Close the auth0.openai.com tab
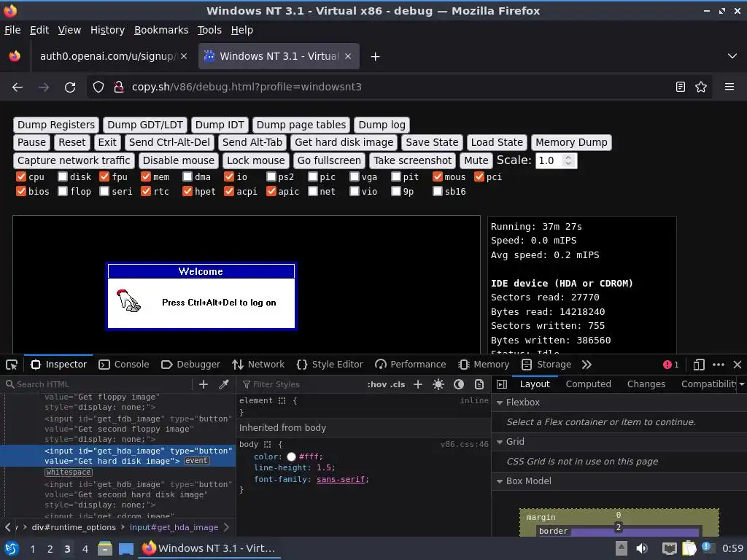The width and height of the screenshot is (747, 560). pyautogui.click(x=184, y=56)
